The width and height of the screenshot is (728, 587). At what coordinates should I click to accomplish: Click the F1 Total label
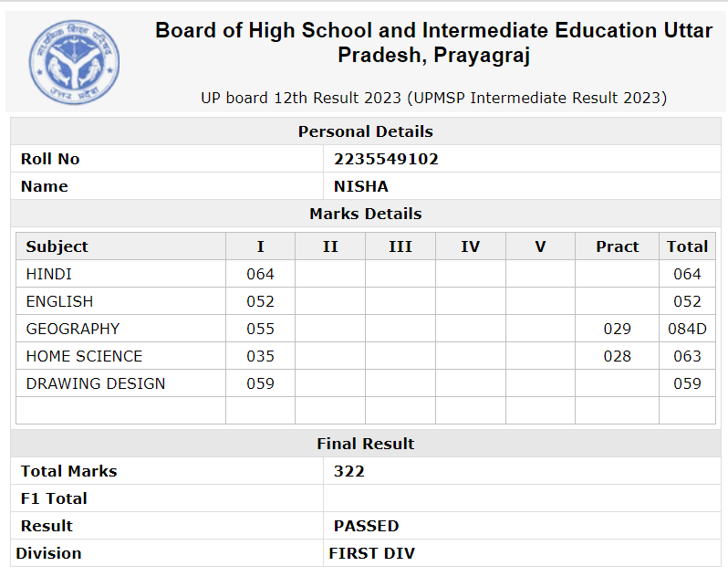tap(54, 498)
